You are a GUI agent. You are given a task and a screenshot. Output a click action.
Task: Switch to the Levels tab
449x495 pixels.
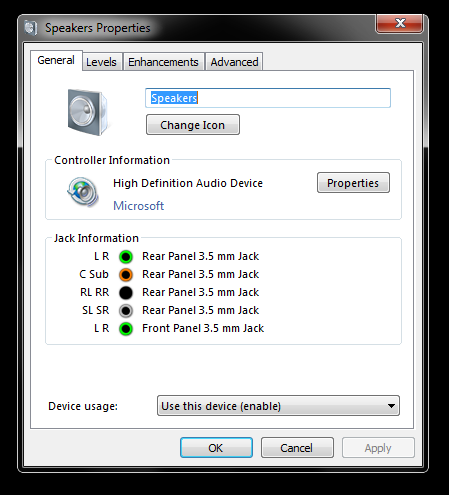point(101,62)
